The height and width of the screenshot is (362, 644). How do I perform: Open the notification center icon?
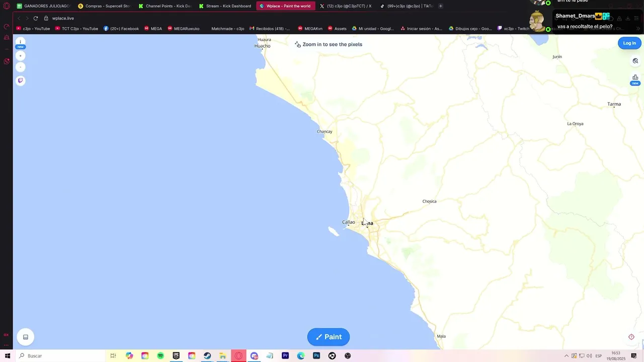[x=634, y=356]
